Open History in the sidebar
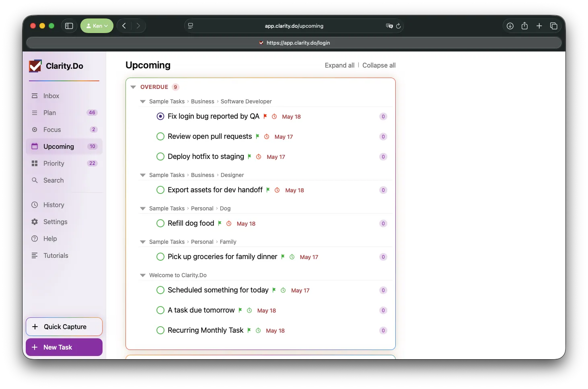This screenshot has height=389, width=588. tap(64, 205)
